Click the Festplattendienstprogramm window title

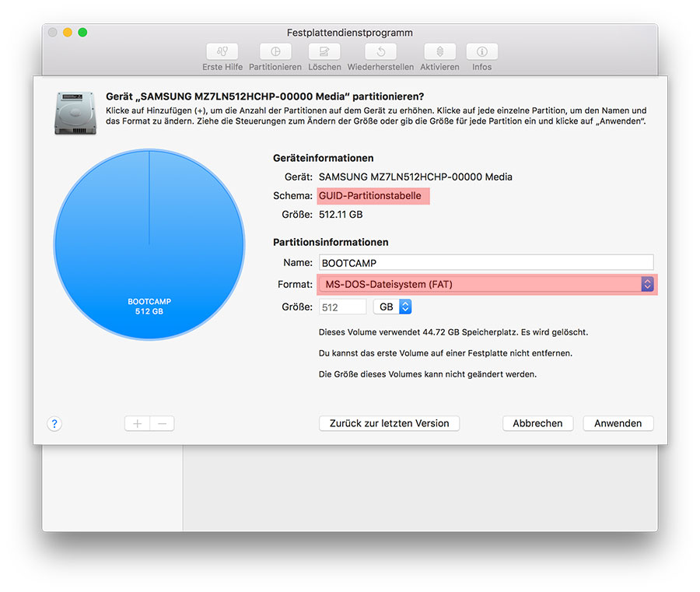349,33
